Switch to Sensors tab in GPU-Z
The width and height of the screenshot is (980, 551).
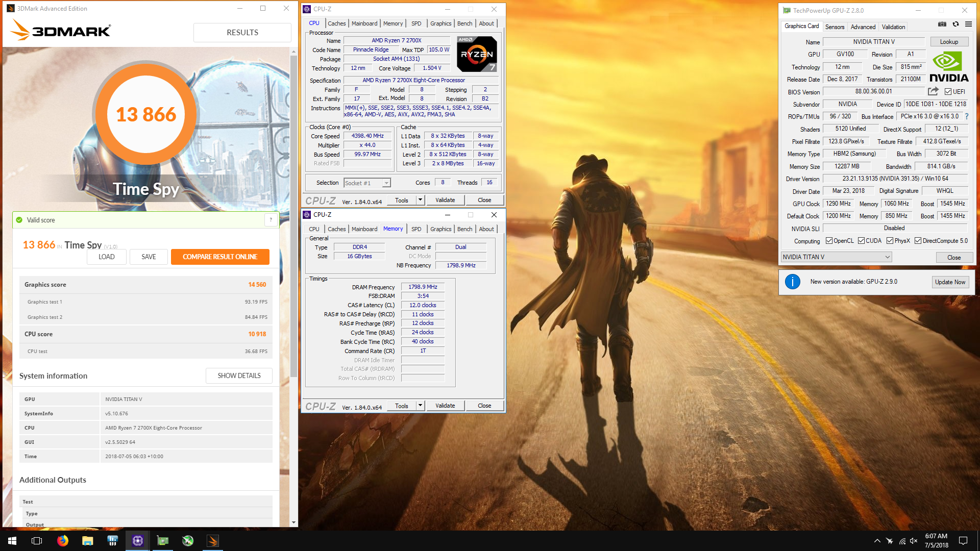[x=835, y=27]
